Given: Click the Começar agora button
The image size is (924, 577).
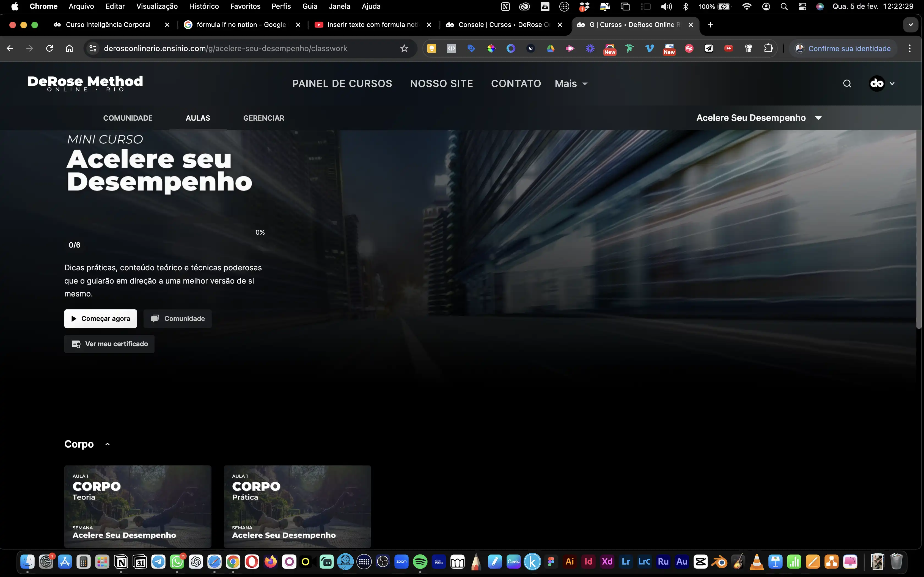Looking at the screenshot, I should click(100, 319).
